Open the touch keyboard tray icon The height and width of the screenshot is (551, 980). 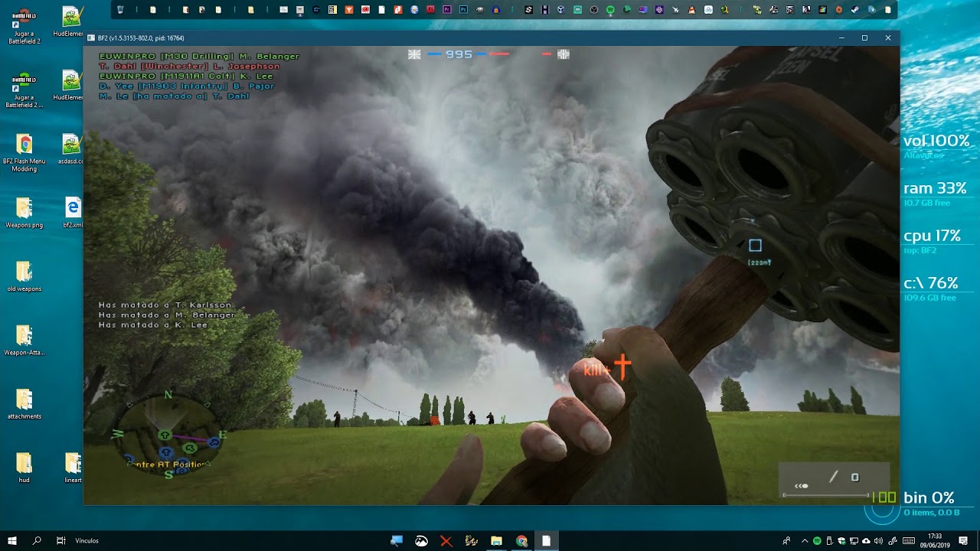909,540
